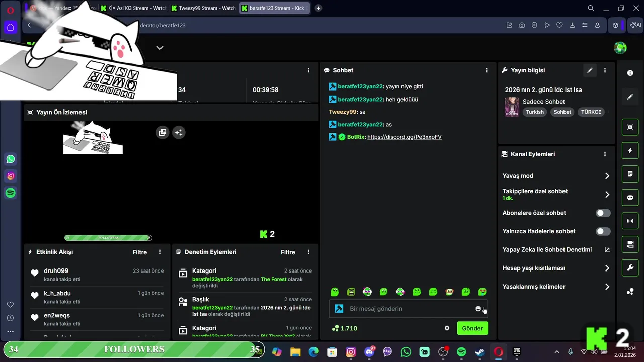Click username Tweezy99 in chat
The height and width of the screenshot is (362, 644).
[x=343, y=112]
